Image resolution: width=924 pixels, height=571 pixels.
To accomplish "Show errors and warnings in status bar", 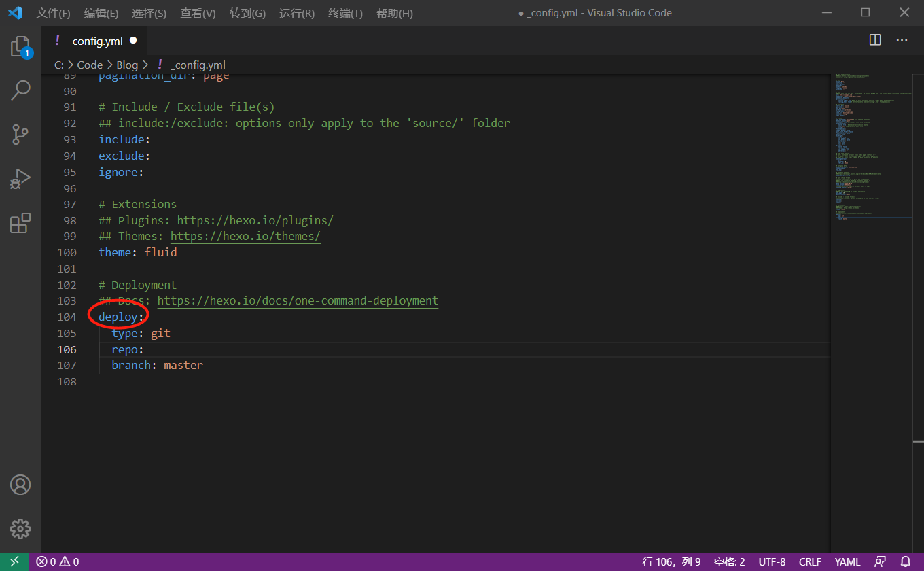I will coord(58,562).
